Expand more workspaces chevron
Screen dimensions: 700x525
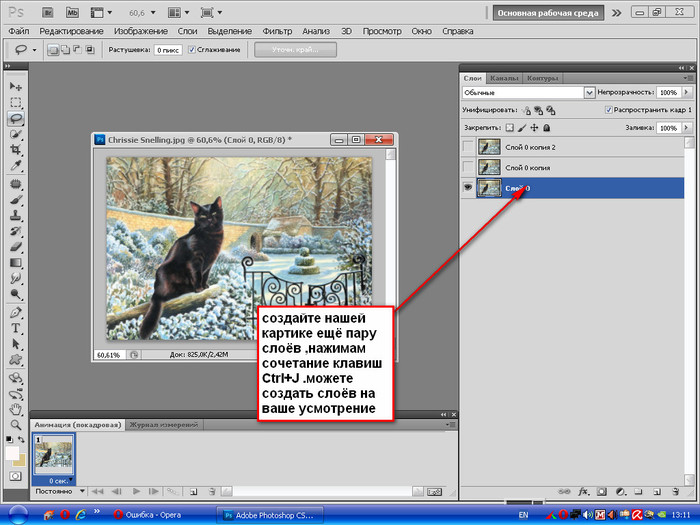(x=617, y=13)
